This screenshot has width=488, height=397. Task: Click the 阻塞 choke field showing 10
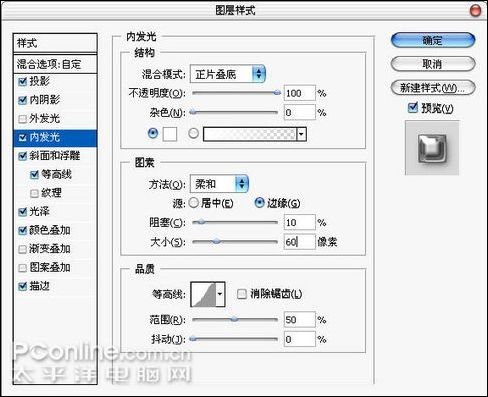click(299, 222)
